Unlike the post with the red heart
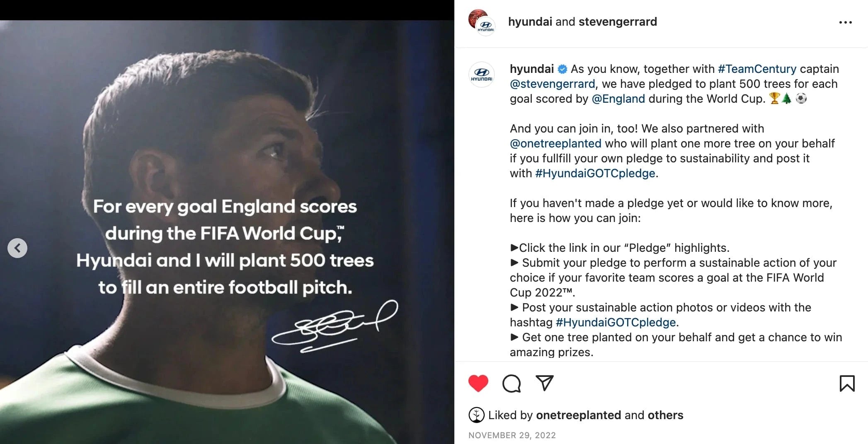Viewport: 868px width, 444px height. click(x=478, y=383)
